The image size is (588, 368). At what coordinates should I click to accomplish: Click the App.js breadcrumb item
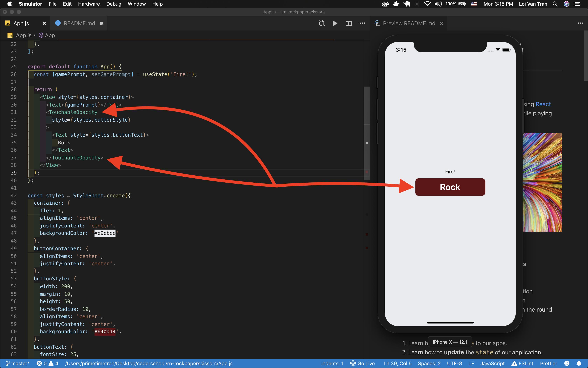coord(24,35)
